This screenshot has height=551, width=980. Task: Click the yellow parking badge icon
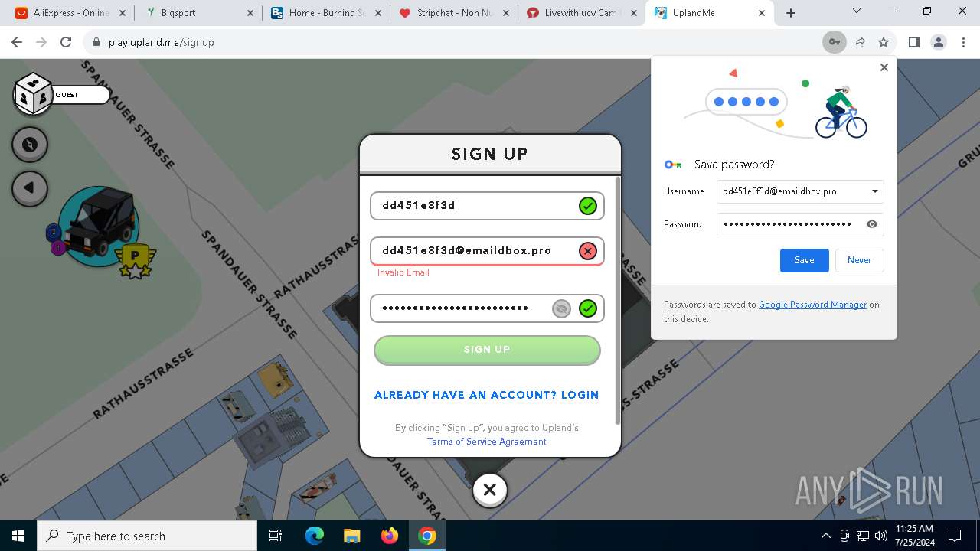point(135,260)
